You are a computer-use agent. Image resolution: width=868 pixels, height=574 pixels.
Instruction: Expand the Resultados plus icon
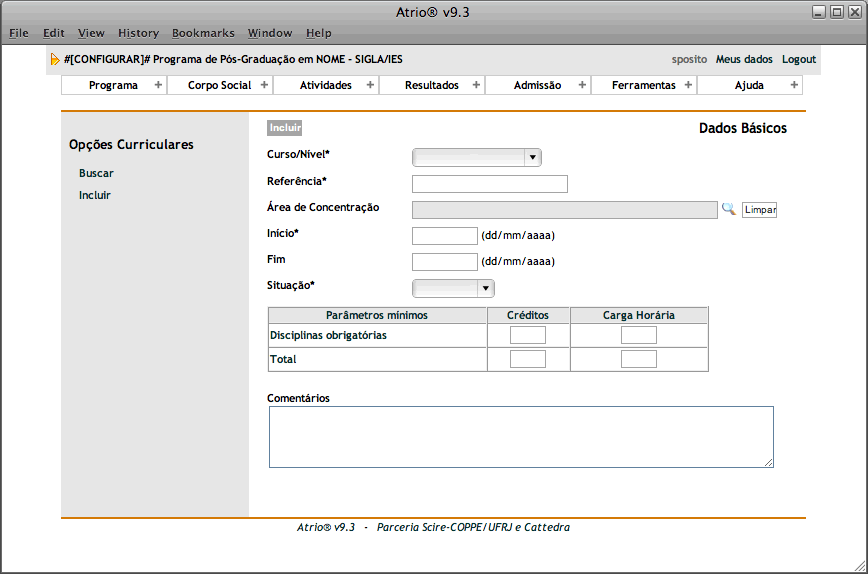coord(476,85)
